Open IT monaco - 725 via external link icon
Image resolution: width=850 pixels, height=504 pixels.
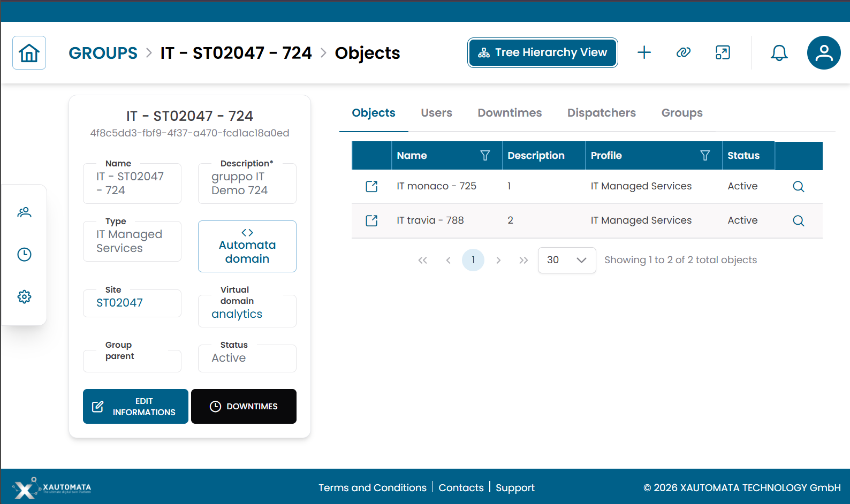click(371, 186)
